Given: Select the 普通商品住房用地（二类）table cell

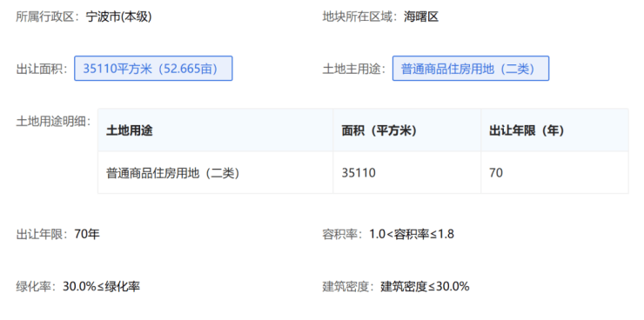Looking at the screenshot, I should click(215, 173).
